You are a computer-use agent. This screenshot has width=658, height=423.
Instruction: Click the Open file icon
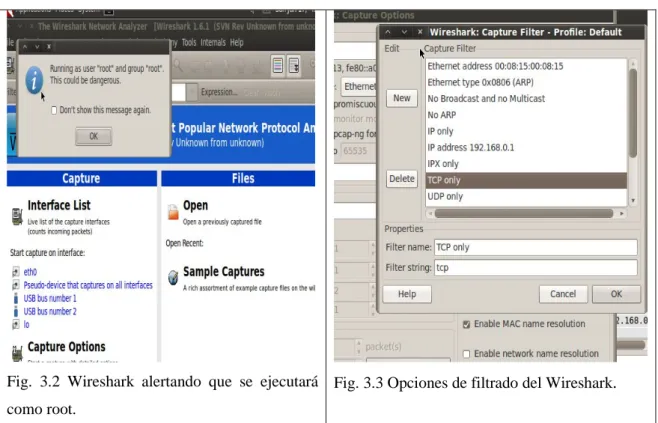[x=173, y=212]
